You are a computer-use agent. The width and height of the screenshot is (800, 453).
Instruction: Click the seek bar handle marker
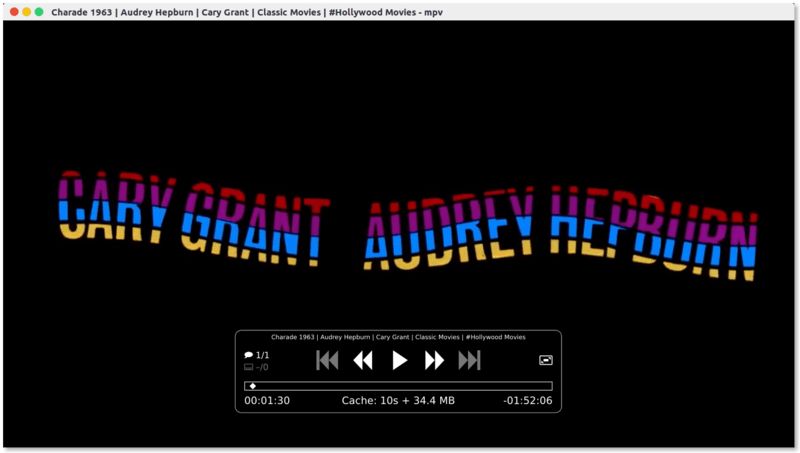(253, 386)
